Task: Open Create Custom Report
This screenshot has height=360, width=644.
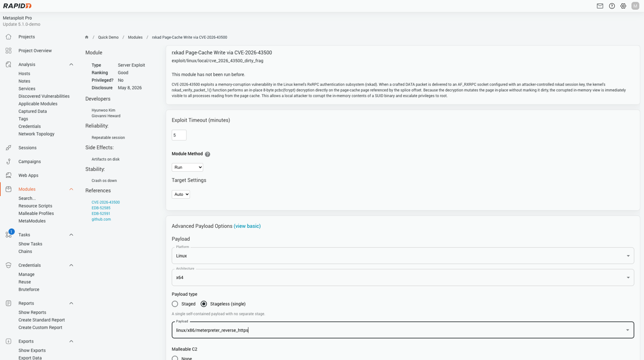Action: [x=40, y=328]
